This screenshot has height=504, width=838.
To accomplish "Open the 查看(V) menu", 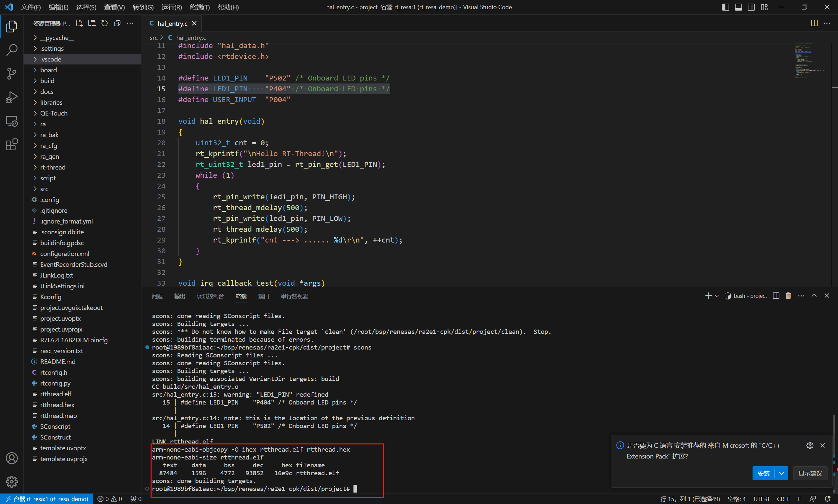I will tap(115, 7).
